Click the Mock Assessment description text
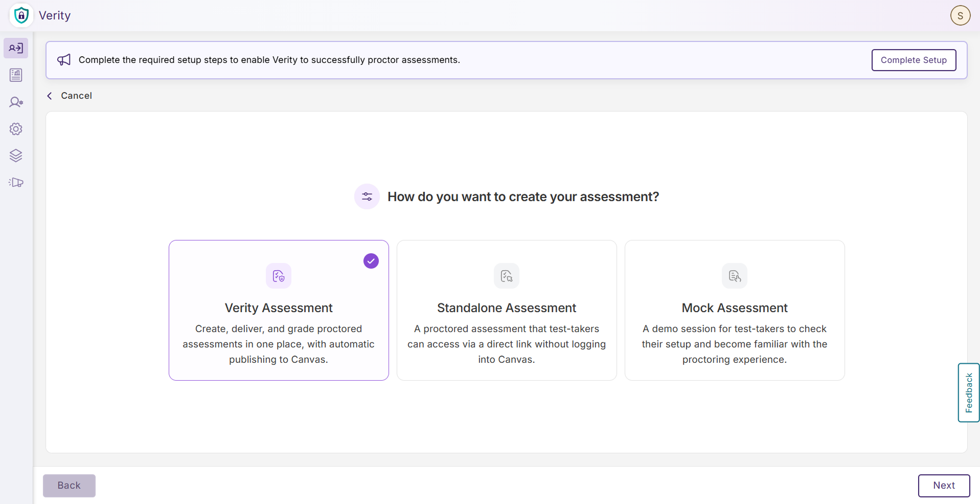Viewport: 980px width, 504px height. [735, 344]
